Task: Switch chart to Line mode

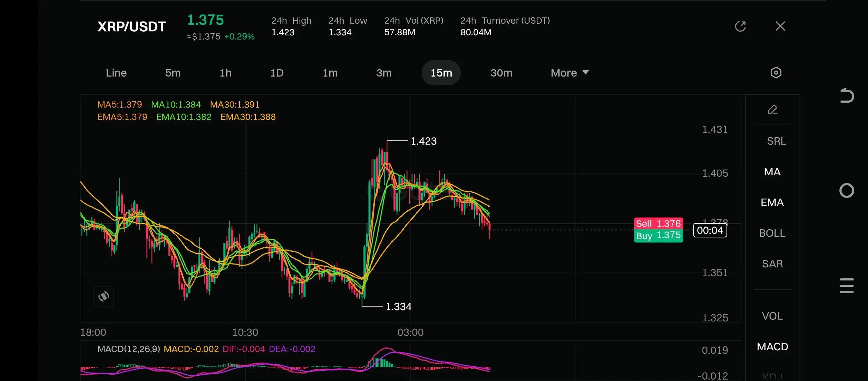Action: tap(116, 73)
